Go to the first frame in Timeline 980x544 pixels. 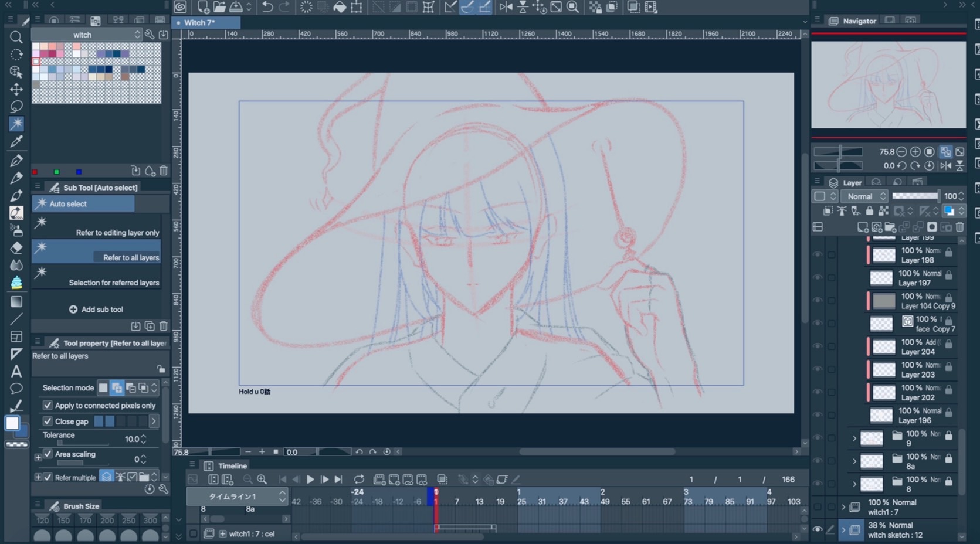point(283,480)
